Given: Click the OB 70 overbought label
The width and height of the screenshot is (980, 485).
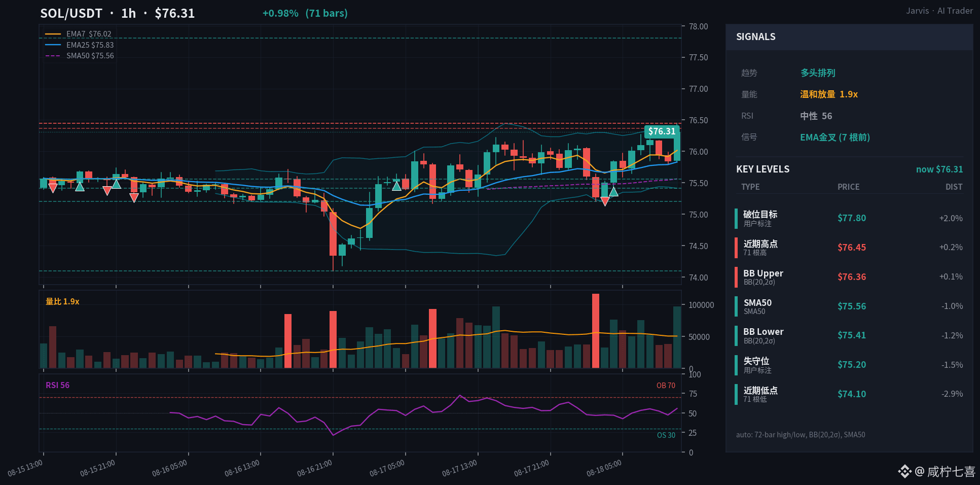Looking at the screenshot, I should tap(666, 386).
